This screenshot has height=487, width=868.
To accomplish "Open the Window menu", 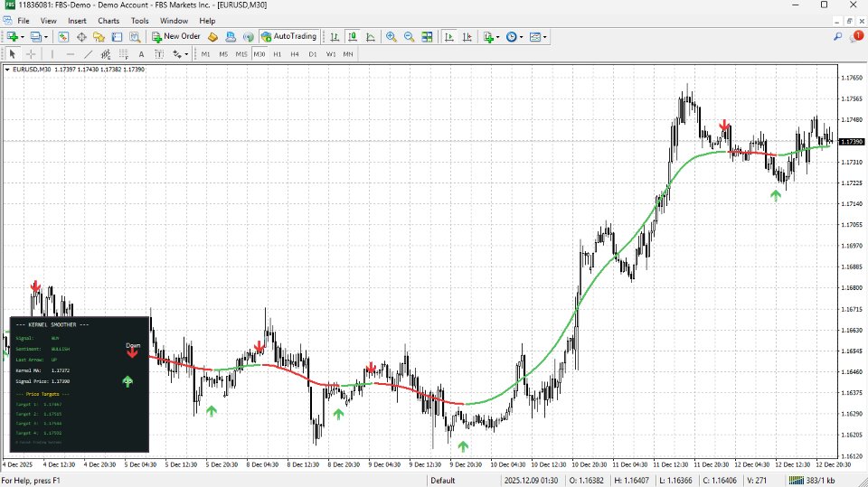I will point(174,21).
